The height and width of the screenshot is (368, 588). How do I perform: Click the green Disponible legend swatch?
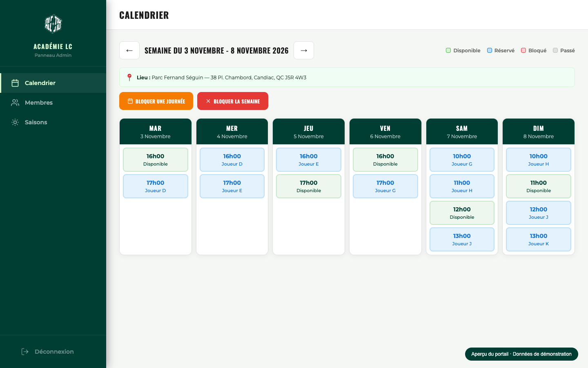[448, 50]
